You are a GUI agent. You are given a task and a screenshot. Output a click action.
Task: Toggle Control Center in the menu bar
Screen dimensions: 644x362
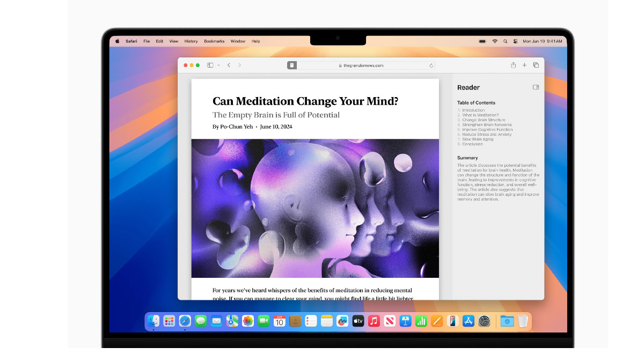click(x=514, y=41)
